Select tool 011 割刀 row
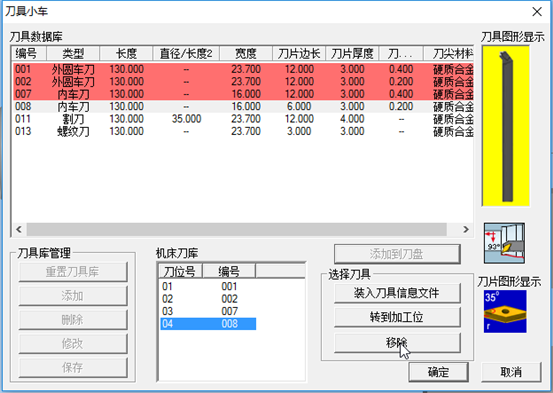This screenshot has width=553, height=393. (x=243, y=119)
